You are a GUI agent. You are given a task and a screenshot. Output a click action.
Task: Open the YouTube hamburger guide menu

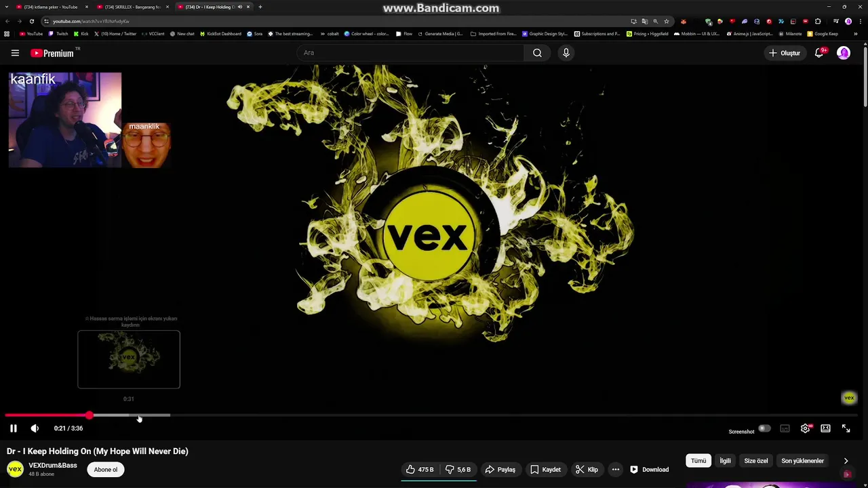(x=15, y=53)
